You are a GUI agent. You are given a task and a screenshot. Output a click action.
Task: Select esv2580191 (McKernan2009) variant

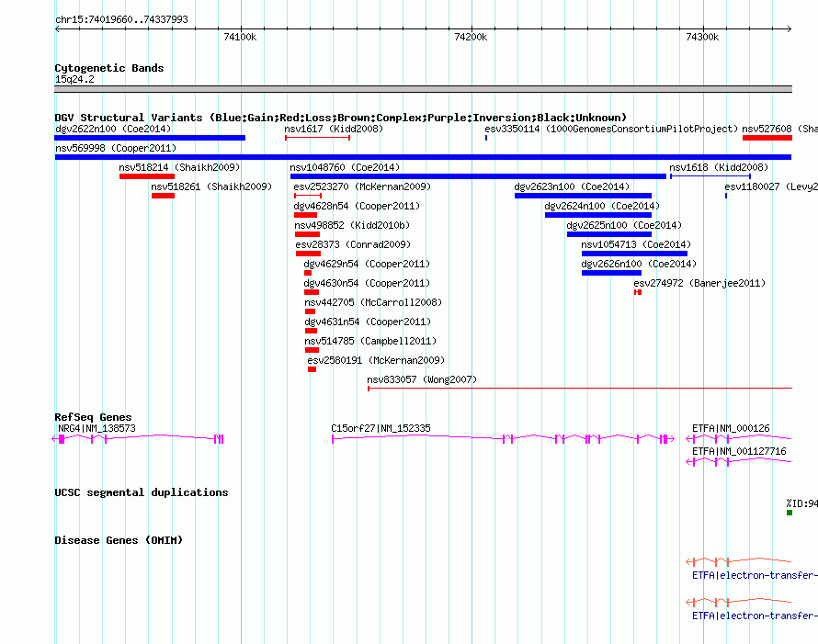click(376, 360)
